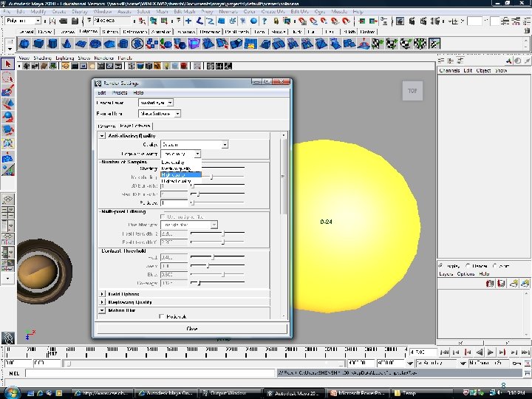
Task: Expand the Raytracing Quality section
Action: pyautogui.click(x=103, y=302)
